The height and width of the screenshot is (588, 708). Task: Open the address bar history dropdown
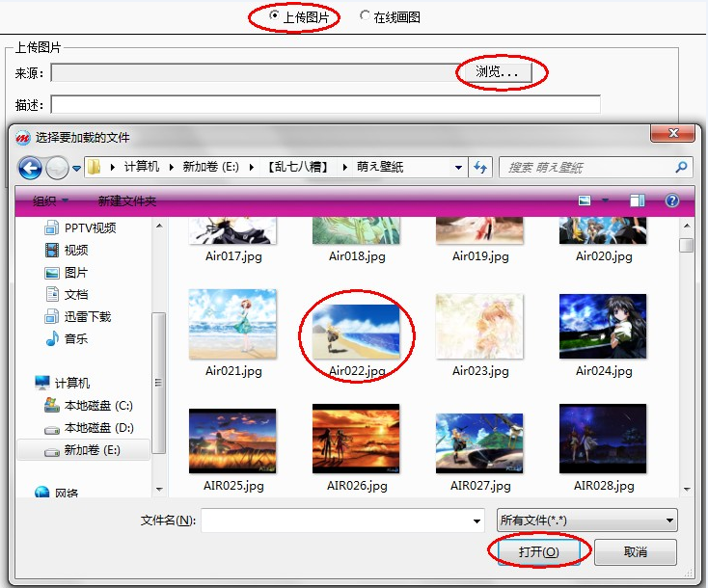(458, 168)
